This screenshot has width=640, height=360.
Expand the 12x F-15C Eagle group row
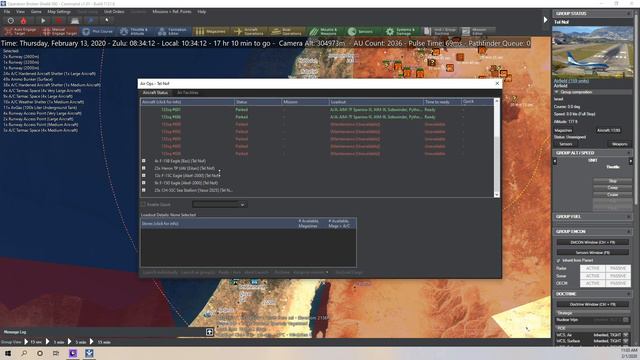[144, 176]
